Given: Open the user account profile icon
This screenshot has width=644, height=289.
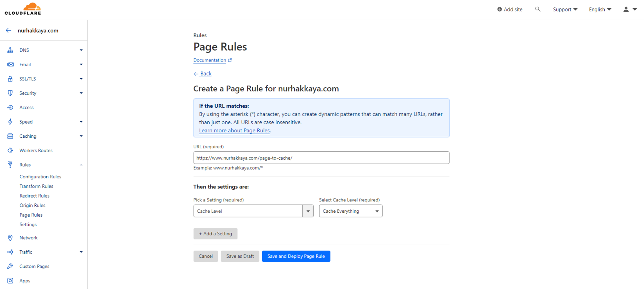Looking at the screenshot, I should point(626,9).
